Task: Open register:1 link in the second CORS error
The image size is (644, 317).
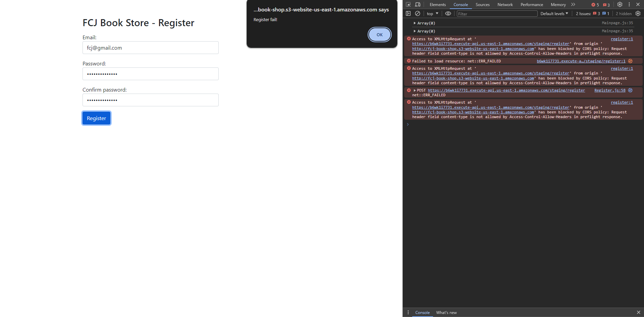Action: 622,68
